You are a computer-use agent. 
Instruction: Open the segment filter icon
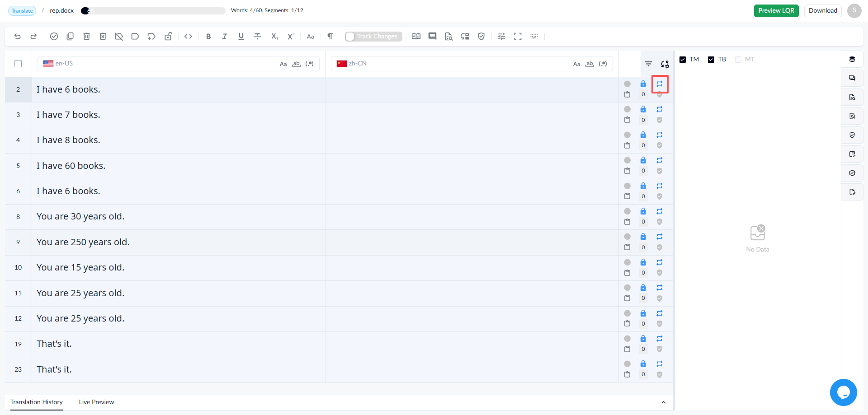point(649,64)
